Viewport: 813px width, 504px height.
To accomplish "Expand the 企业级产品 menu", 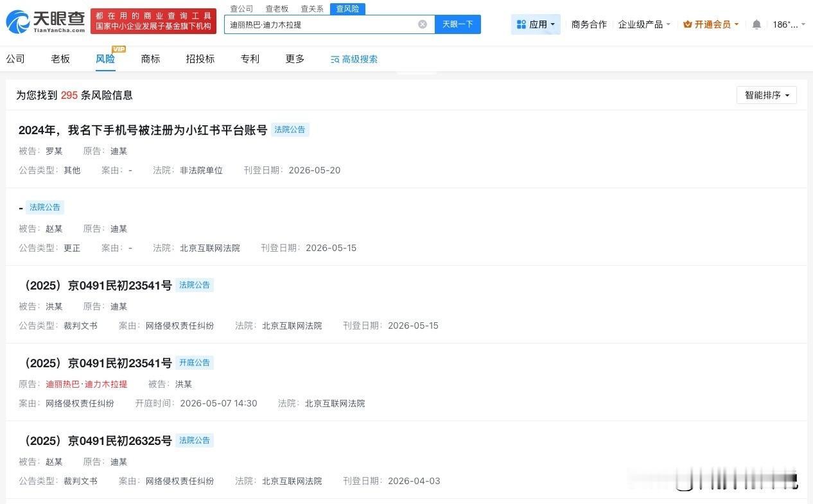I will point(644,24).
